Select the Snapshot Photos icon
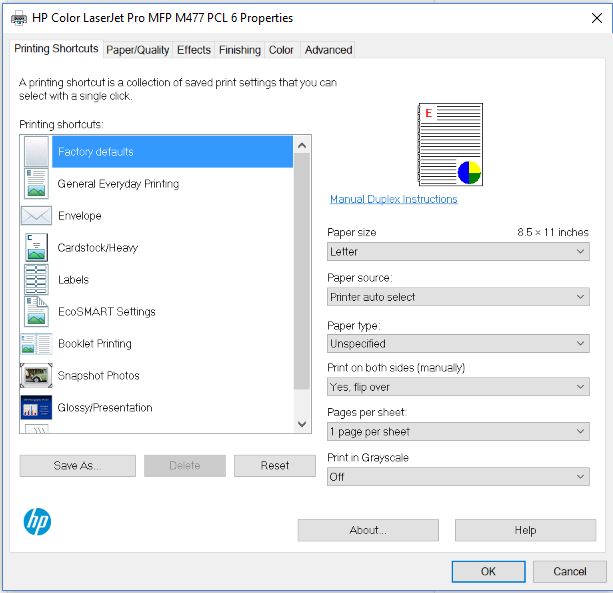The width and height of the screenshot is (613, 593). point(36,376)
